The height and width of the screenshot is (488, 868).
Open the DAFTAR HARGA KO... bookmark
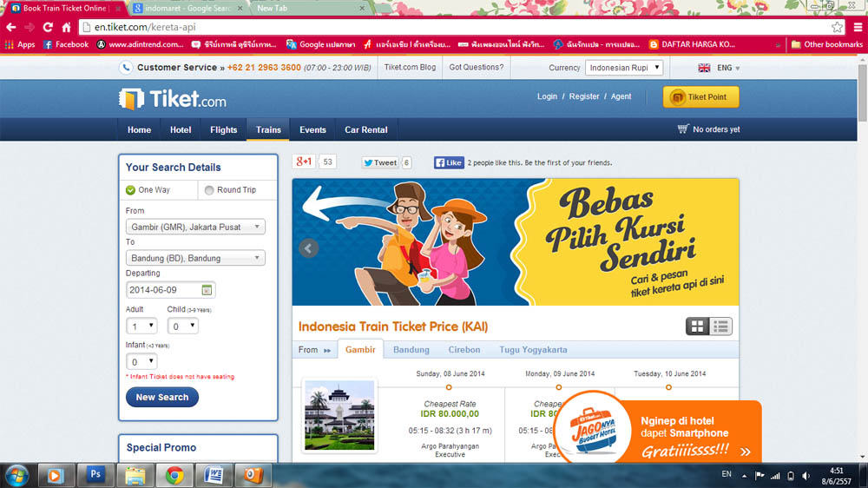692,44
